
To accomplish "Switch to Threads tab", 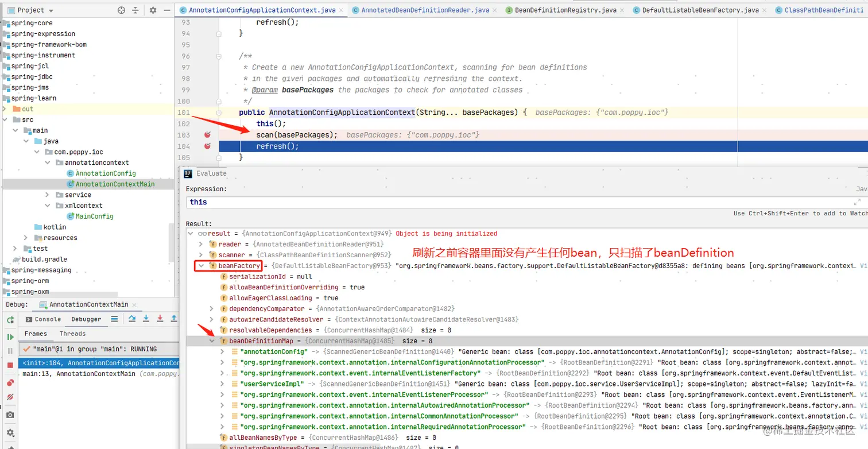I will click(72, 334).
